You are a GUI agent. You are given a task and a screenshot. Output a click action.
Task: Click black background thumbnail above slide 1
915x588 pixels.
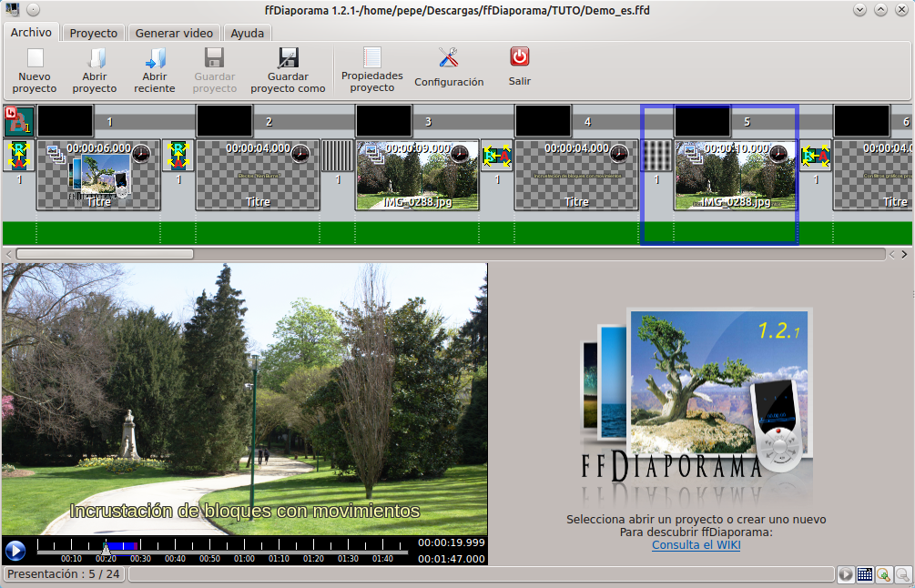(x=66, y=121)
